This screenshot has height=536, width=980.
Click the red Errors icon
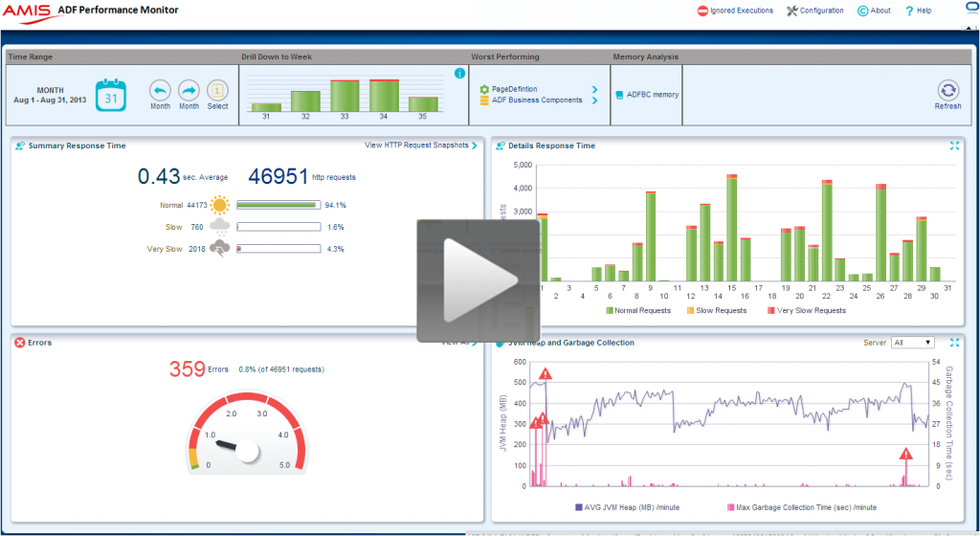20,343
